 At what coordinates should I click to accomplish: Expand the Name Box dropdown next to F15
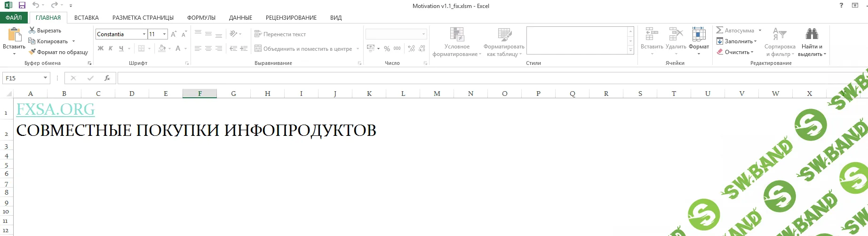coord(45,78)
